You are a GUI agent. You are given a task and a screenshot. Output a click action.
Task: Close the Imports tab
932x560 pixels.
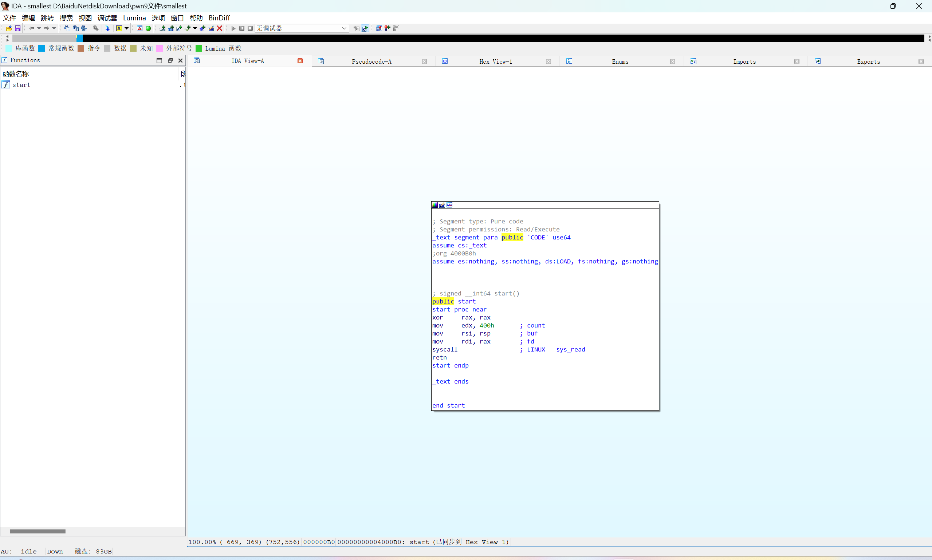click(x=797, y=61)
